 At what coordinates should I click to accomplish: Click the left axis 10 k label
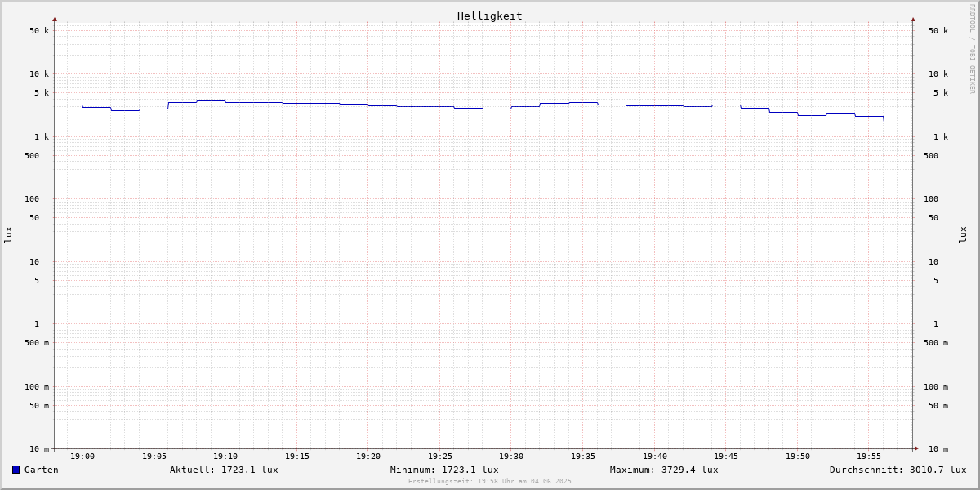click(x=39, y=74)
